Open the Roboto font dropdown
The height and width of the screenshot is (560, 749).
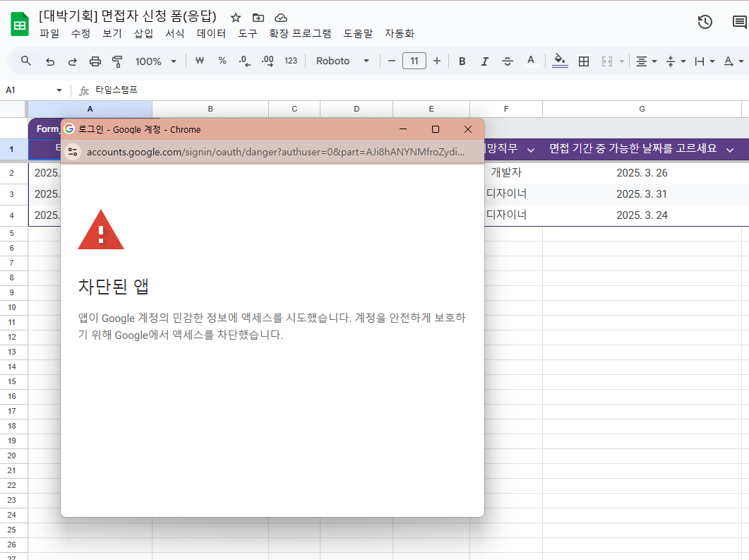342,61
